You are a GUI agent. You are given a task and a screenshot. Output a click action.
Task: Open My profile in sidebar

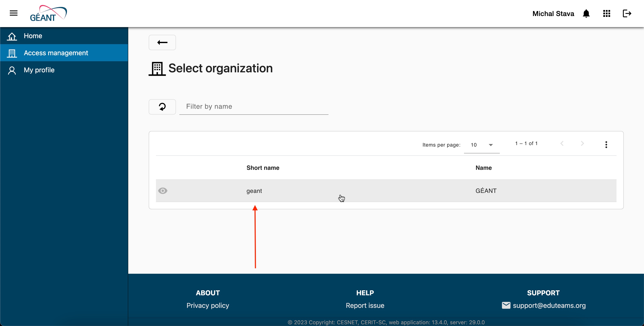tap(64, 70)
